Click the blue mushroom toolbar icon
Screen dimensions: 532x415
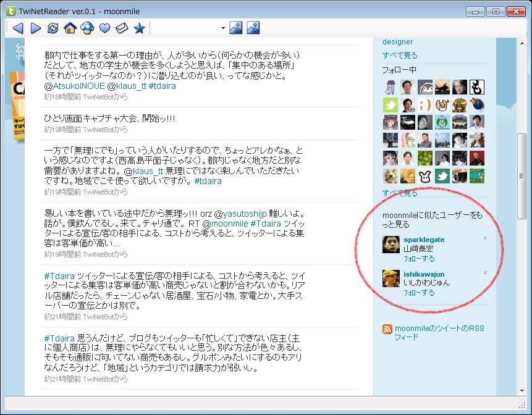point(87,28)
